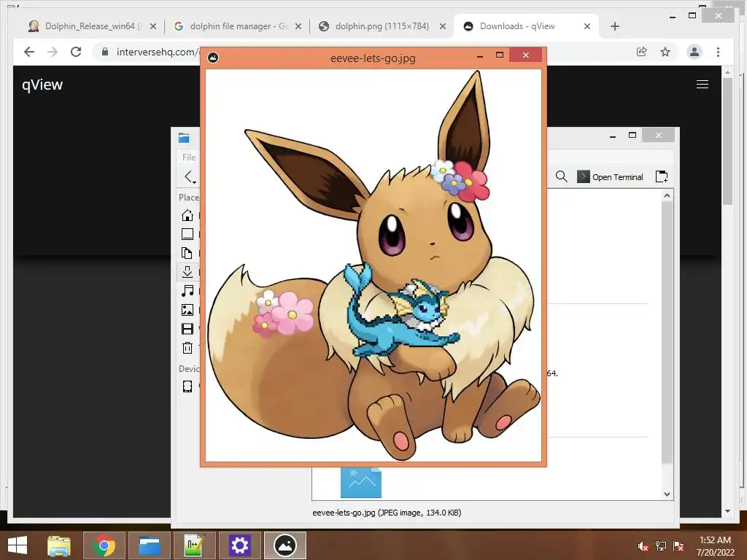Viewport: 747px width, 560px height.
Task: Open a new browser tab
Action: 615,26
